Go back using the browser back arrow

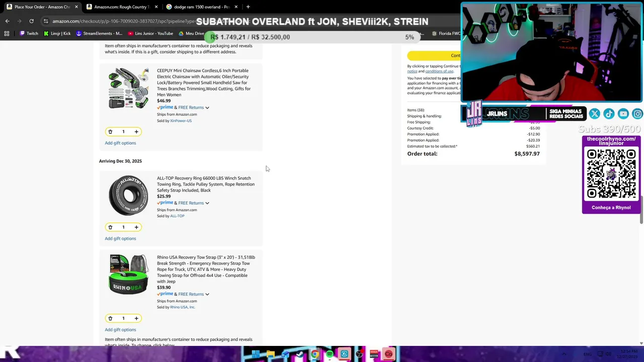7,21
